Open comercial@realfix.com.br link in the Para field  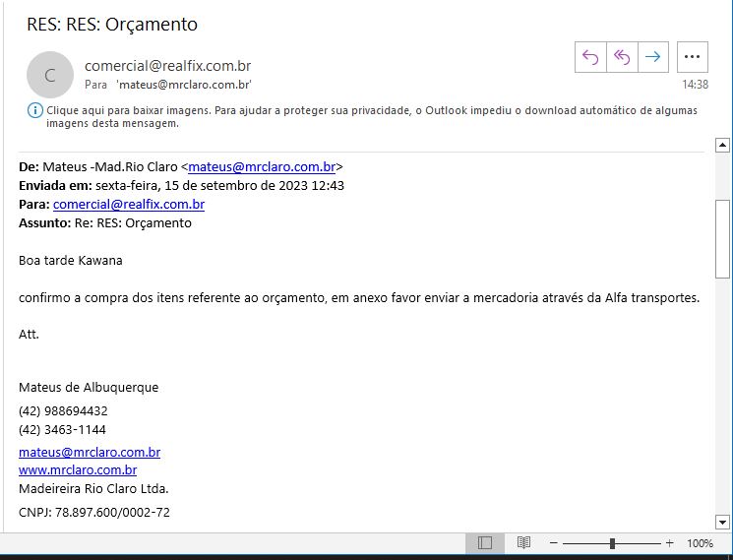[129, 205]
